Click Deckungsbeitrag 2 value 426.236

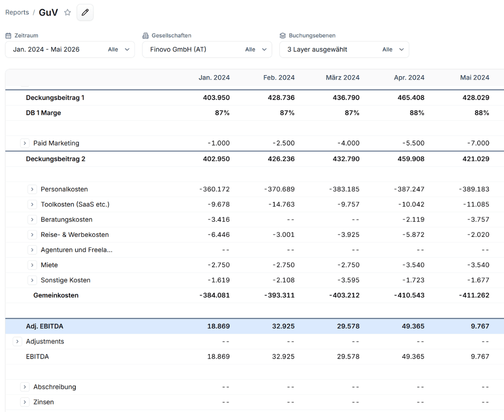coord(281,159)
